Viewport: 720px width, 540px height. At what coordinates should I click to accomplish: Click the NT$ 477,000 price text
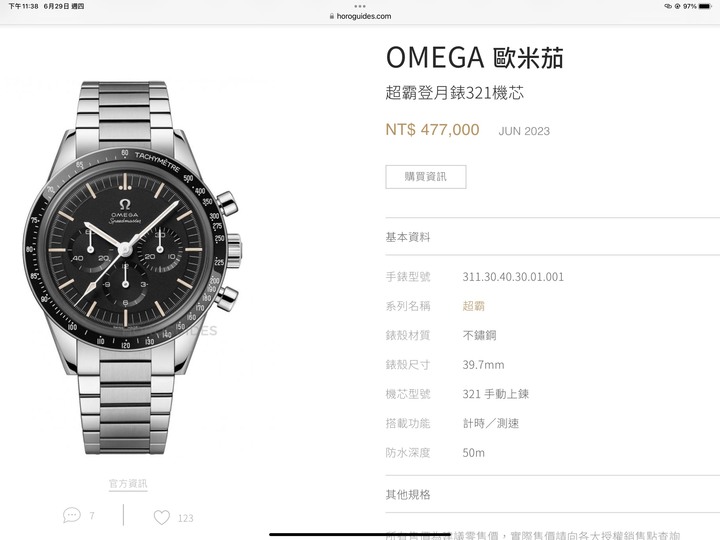[x=433, y=130]
